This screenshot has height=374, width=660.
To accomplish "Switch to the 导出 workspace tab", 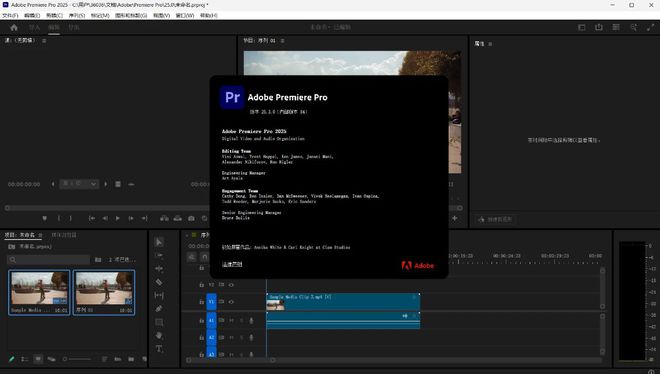I will [74, 27].
